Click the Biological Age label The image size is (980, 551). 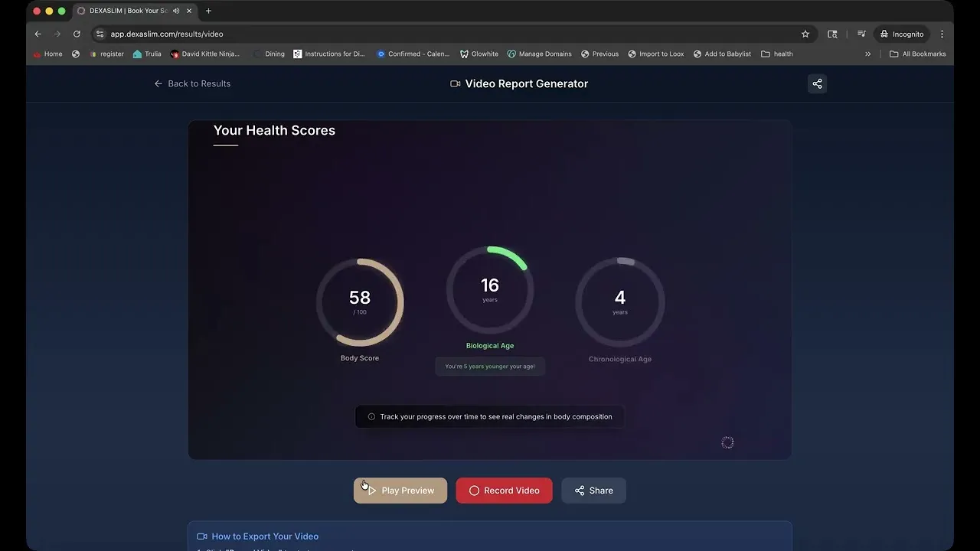[x=490, y=346]
